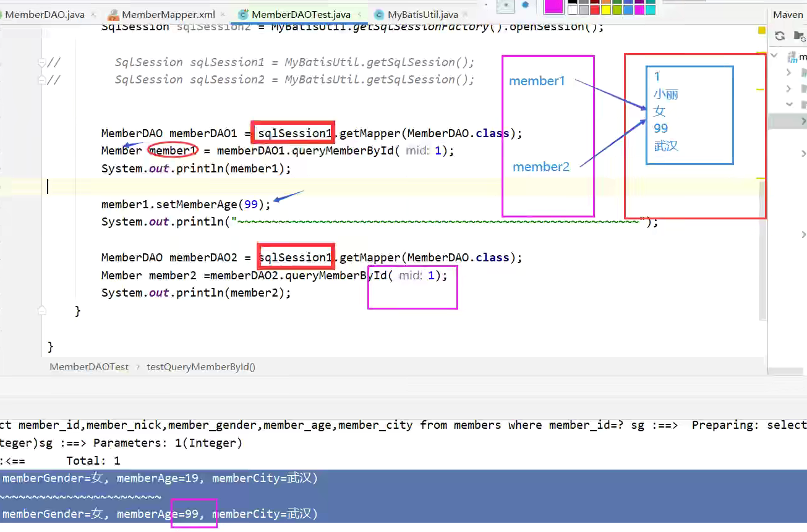Screen dimensions: 807x532
Task: Click the yellow inspection indicator above scrollbar
Action: tap(761, 31)
